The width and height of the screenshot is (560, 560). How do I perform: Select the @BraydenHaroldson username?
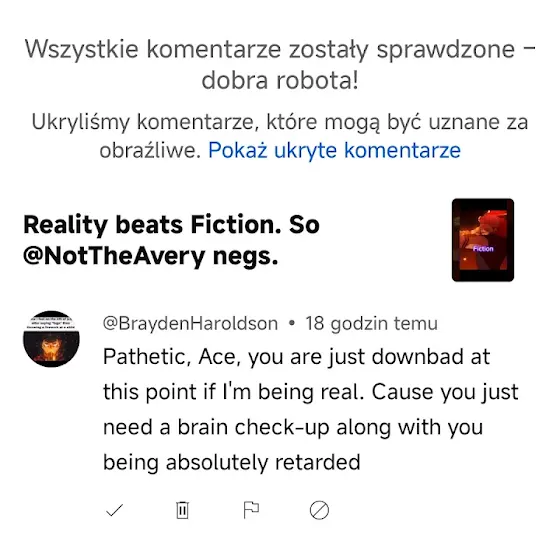tap(190, 324)
